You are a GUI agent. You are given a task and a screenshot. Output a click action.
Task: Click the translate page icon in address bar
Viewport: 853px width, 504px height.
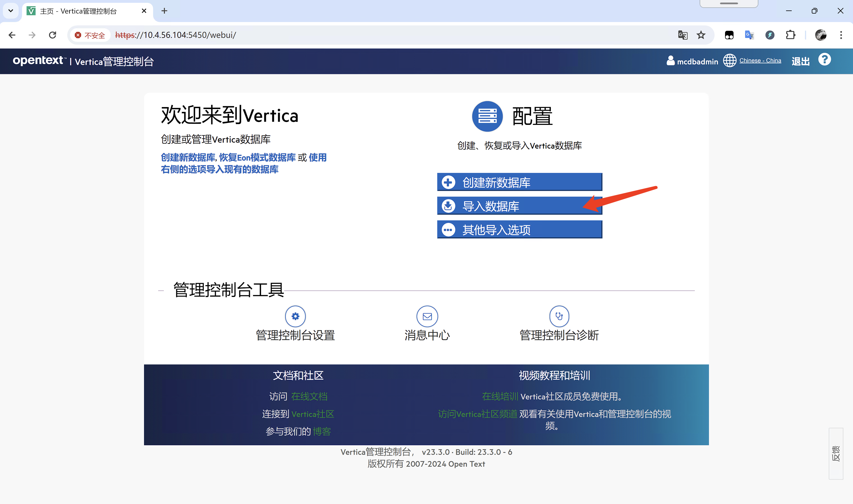[x=682, y=35]
